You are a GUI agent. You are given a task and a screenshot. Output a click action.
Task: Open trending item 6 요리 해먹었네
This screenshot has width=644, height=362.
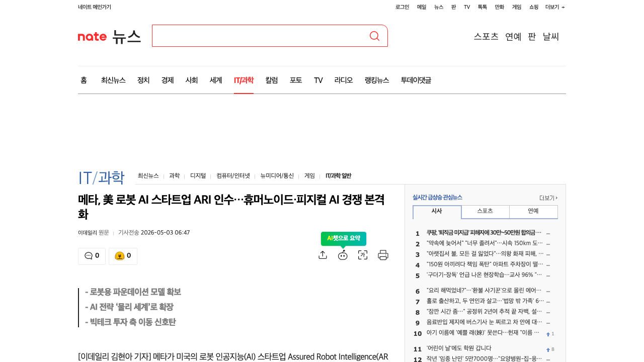tap(484, 291)
